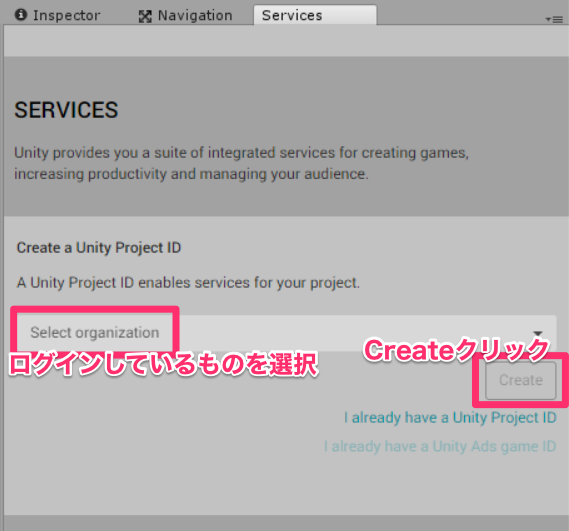Screen dimensions: 569x531
Task: Click the 'ログインしているものを選択' annotation text
Action: point(164,364)
